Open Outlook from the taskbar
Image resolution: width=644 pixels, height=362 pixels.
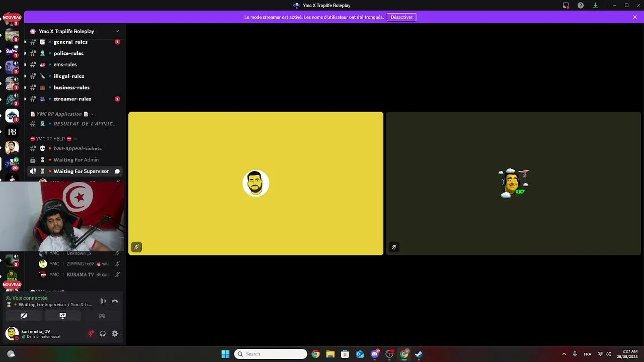pyautogui.click(x=360, y=354)
